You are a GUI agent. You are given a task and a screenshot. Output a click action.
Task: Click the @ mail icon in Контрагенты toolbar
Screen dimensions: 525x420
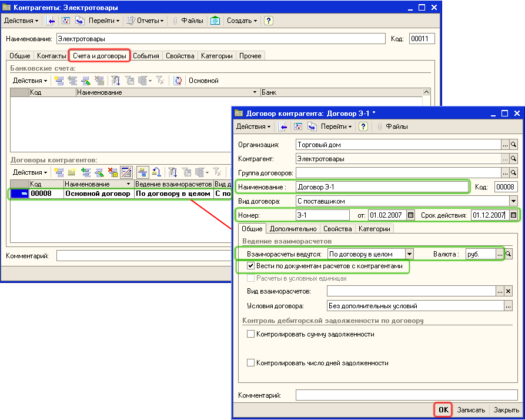(x=215, y=21)
